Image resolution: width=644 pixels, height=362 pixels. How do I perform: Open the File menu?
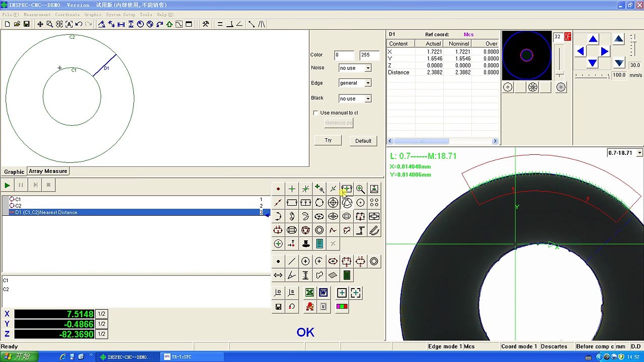(x=10, y=15)
